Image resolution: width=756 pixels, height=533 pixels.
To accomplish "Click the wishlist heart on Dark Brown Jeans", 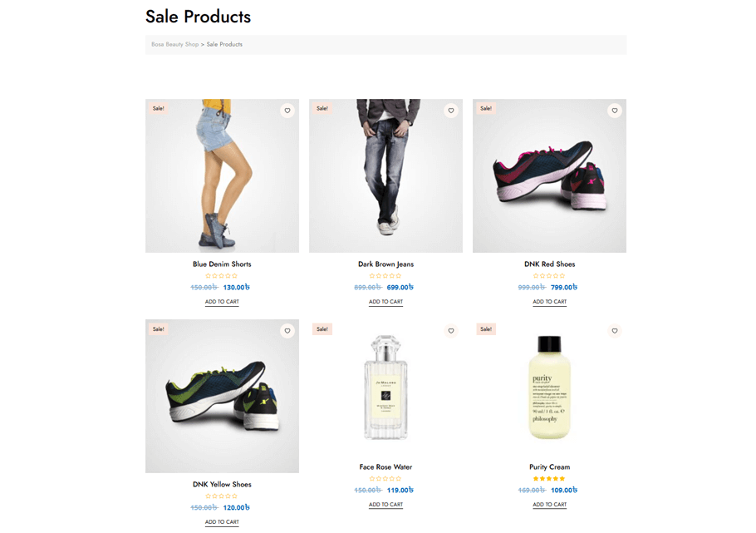I will click(x=451, y=110).
